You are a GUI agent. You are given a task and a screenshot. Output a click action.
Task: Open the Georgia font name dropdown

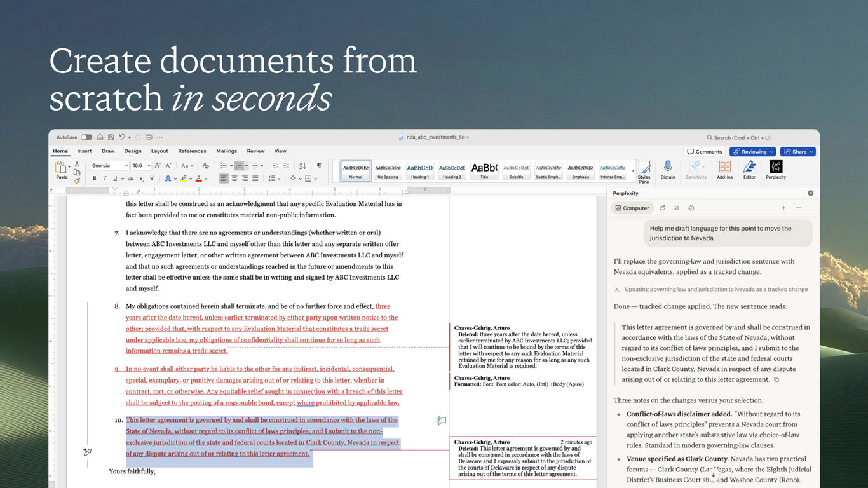(x=109, y=166)
